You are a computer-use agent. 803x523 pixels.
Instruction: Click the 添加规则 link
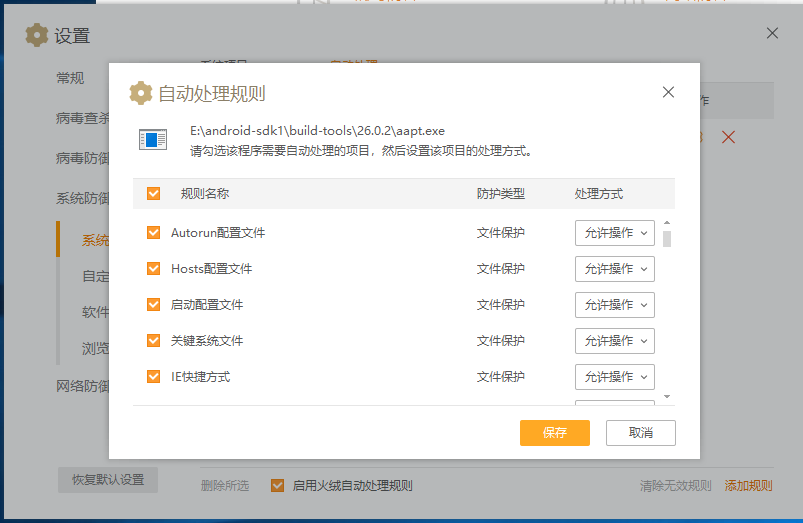click(x=748, y=486)
